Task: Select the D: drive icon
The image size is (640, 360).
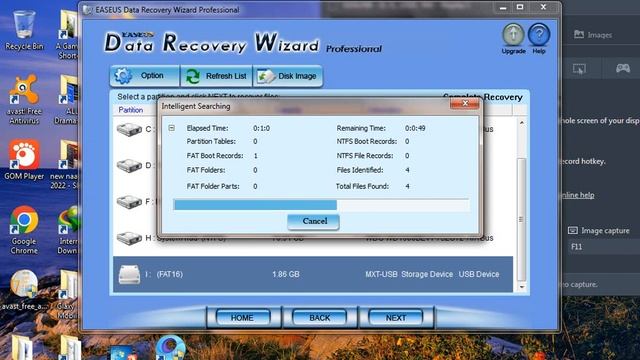Action: tap(129, 165)
